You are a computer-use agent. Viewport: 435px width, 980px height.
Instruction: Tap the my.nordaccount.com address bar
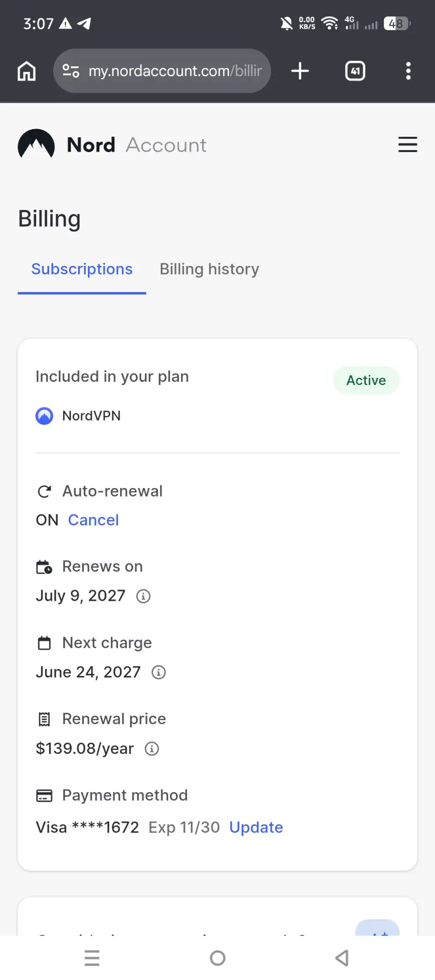(x=162, y=71)
